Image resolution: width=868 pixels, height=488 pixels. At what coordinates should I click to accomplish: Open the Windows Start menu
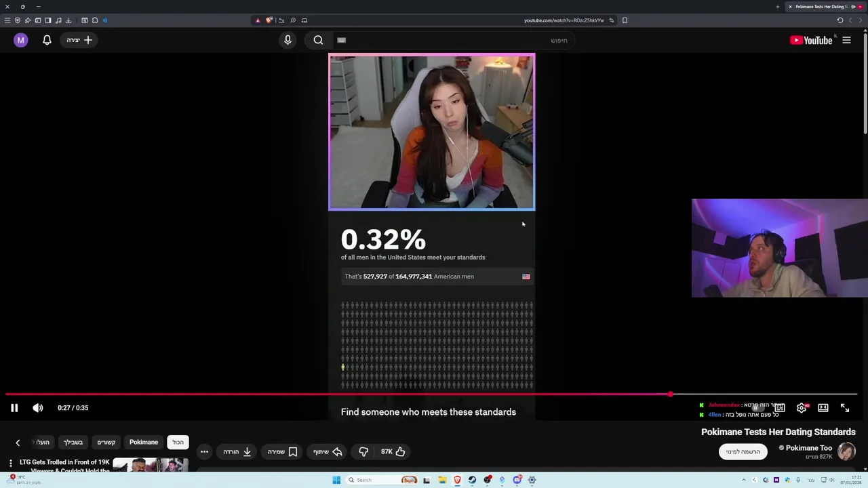pos(336,480)
